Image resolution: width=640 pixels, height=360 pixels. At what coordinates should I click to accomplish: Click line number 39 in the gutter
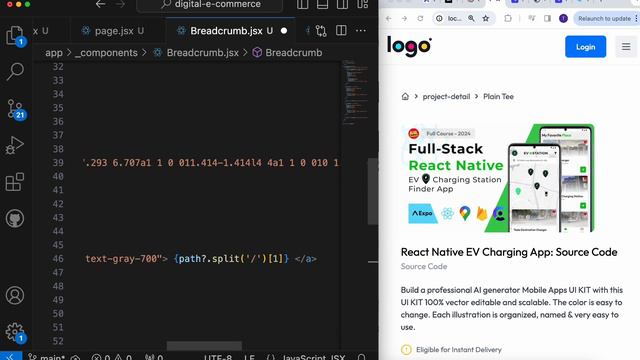[58, 162]
